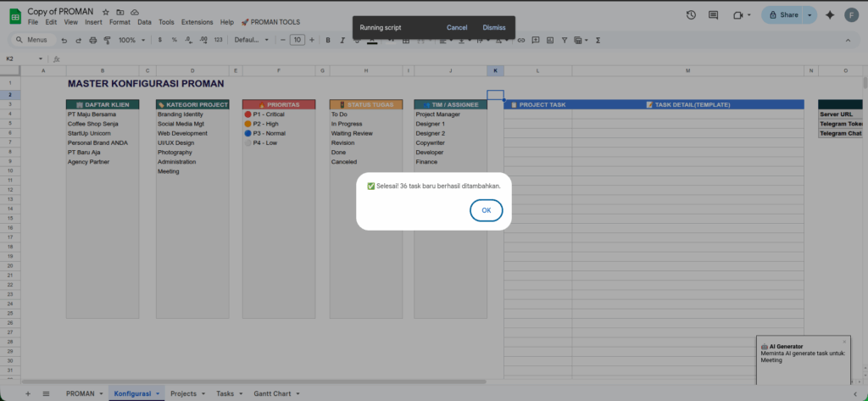
Task: Switch to the Tasks sheet tab
Action: click(225, 393)
